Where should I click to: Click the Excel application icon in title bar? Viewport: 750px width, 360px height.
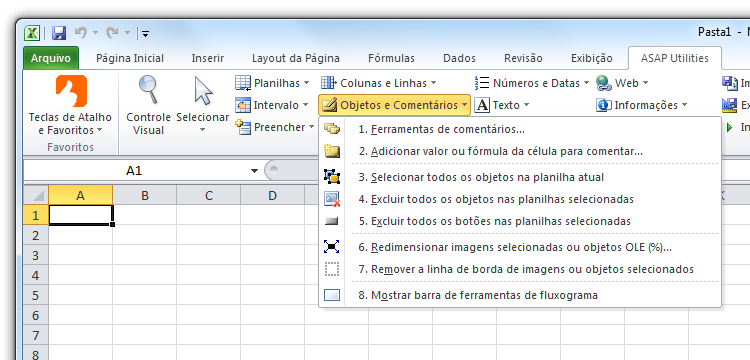pos(32,33)
